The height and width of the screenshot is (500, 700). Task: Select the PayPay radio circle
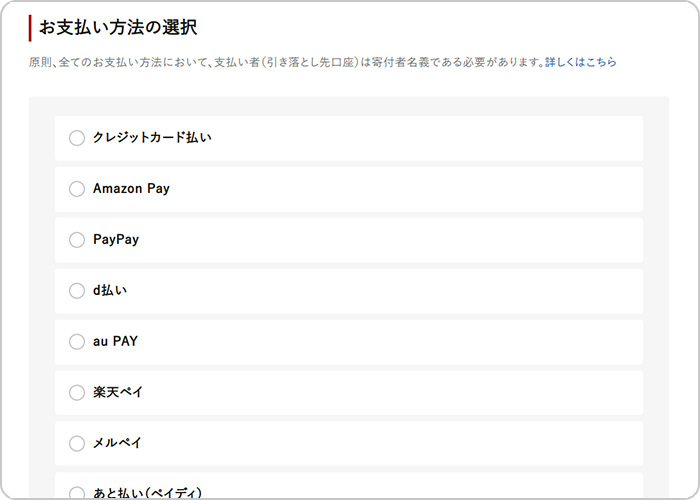tap(77, 240)
